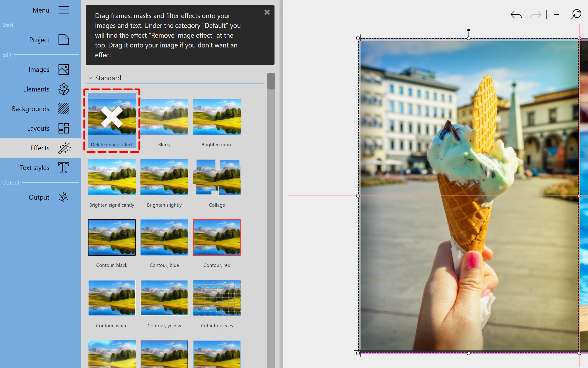Select the Effects panel icon
Screen dimensions: 588x368
click(x=64, y=148)
